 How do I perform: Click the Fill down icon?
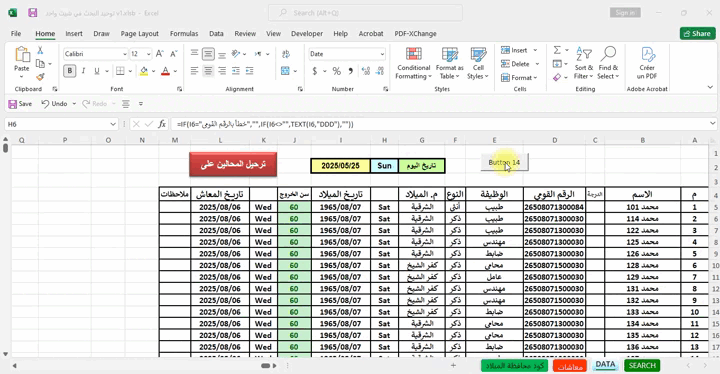click(557, 64)
